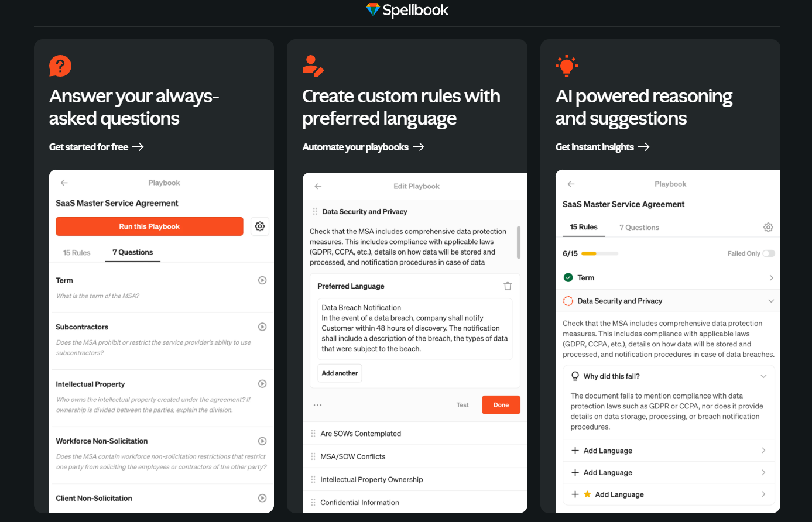The height and width of the screenshot is (522, 812).
Task: Click the Test button
Action: pyautogui.click(x=462, y=405)
